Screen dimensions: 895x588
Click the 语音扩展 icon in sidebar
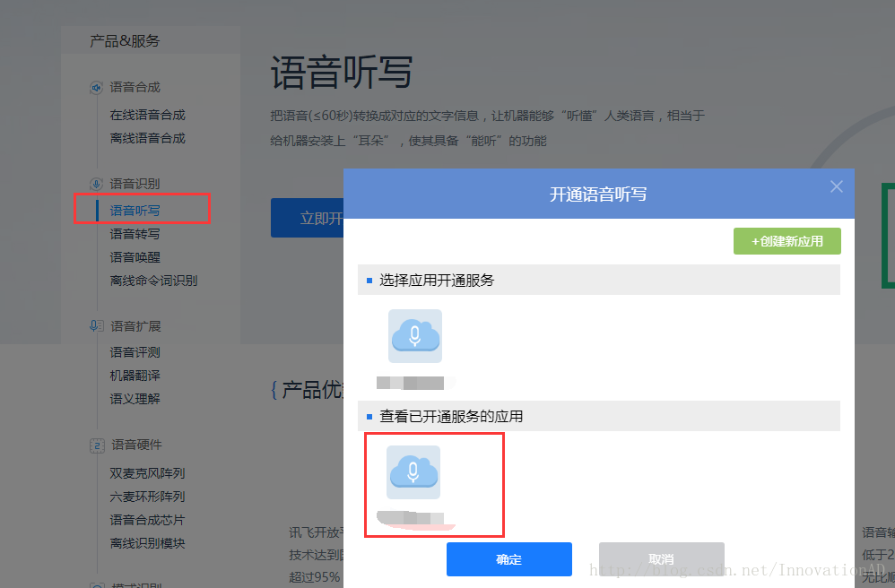(x=97, y=326)
